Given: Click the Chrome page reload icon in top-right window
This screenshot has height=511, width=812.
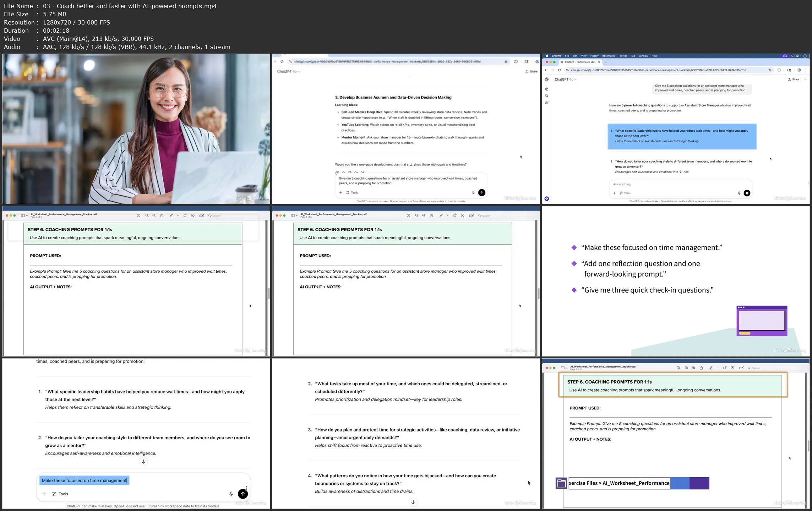Looking at the screenshot, I should pyautogui.click(x=559, y=70).
